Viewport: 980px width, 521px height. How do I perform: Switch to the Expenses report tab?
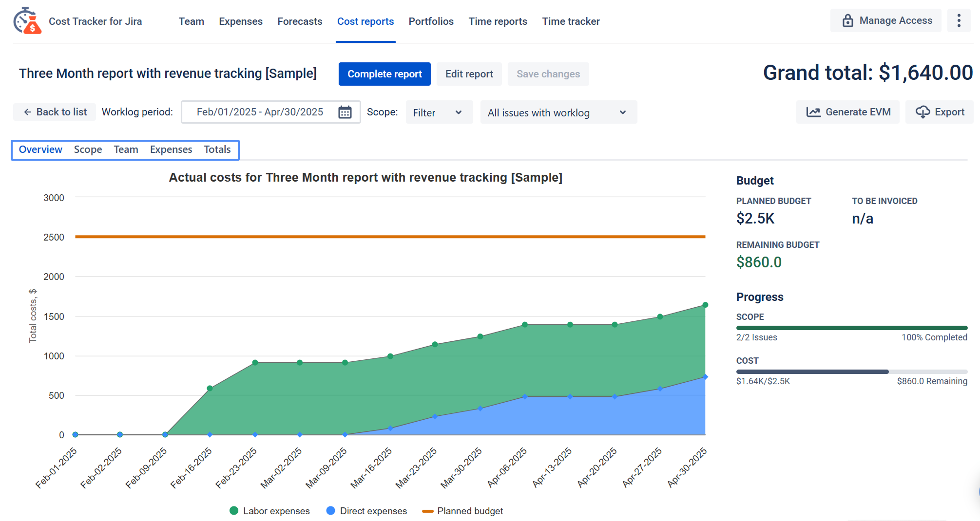pyautogui.click(x=171, y=149)
